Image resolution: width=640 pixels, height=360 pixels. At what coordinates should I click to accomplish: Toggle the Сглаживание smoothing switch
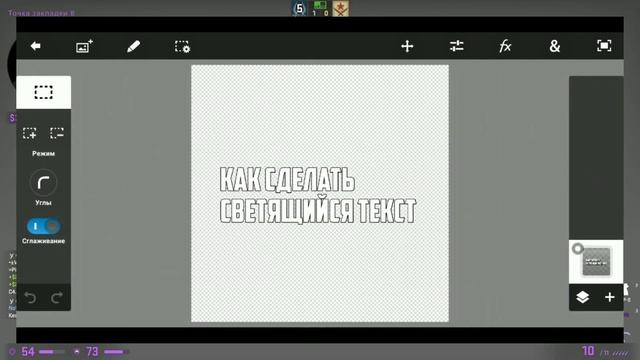click(44, 226)
